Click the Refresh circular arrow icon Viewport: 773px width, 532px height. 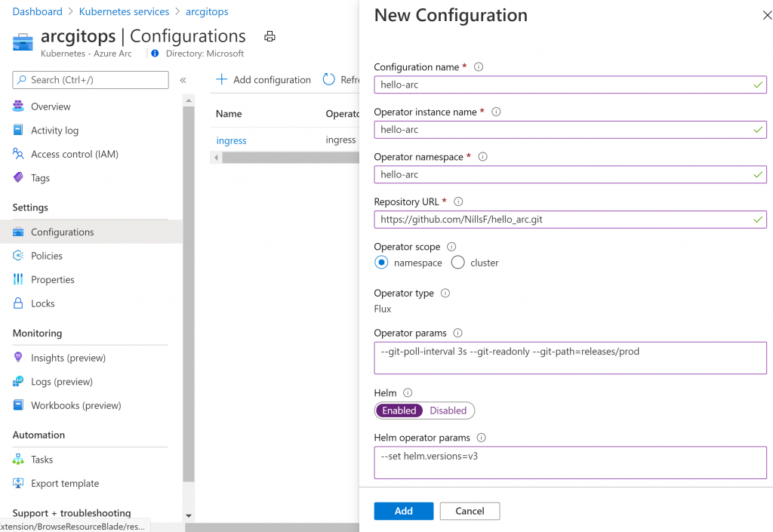[x=329, y=79]
